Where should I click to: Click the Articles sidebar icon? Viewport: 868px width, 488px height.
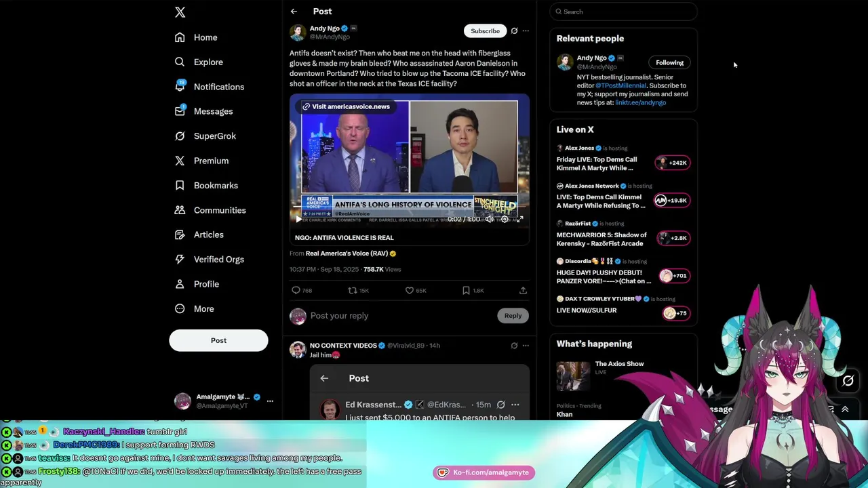180,235
